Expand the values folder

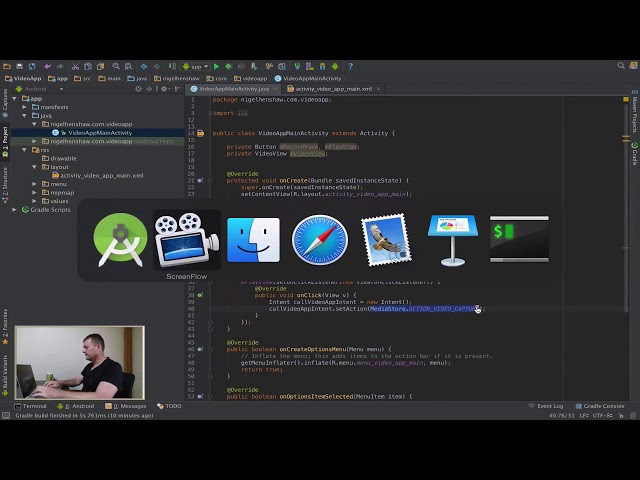pyautogui.click(x=34, y=201)
